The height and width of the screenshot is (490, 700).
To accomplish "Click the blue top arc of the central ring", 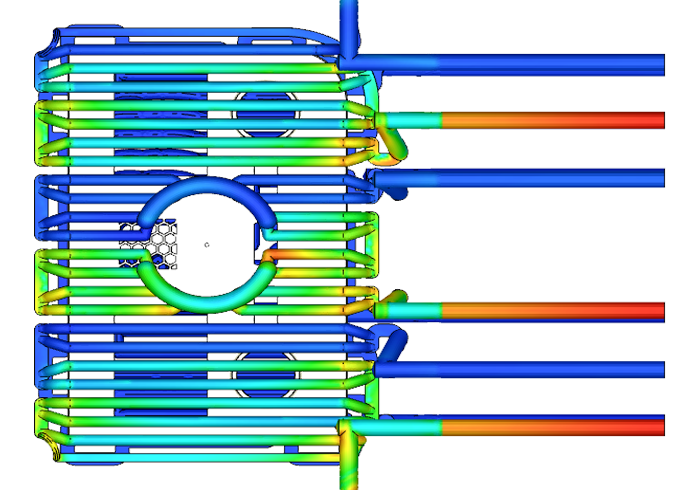I will point(205,187).
